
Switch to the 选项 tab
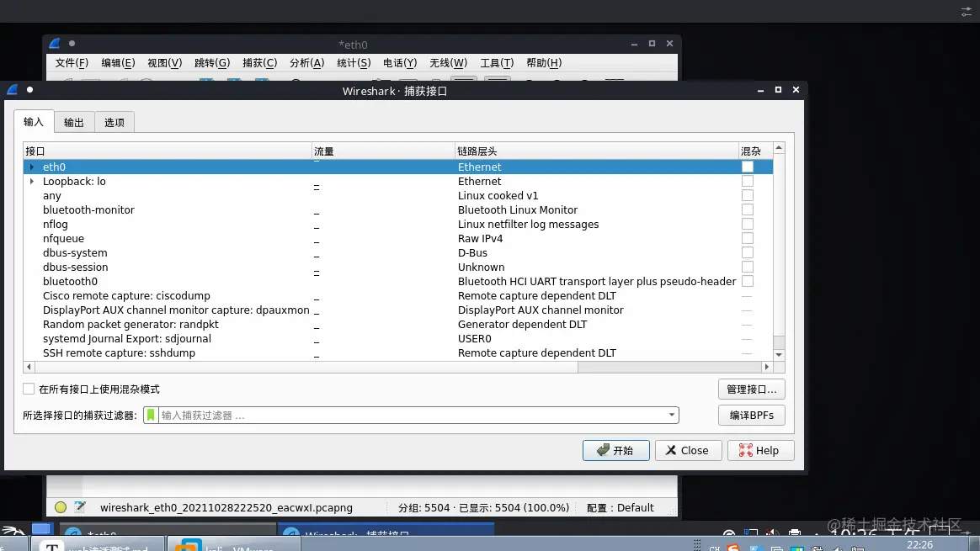(x=115, y=123)
